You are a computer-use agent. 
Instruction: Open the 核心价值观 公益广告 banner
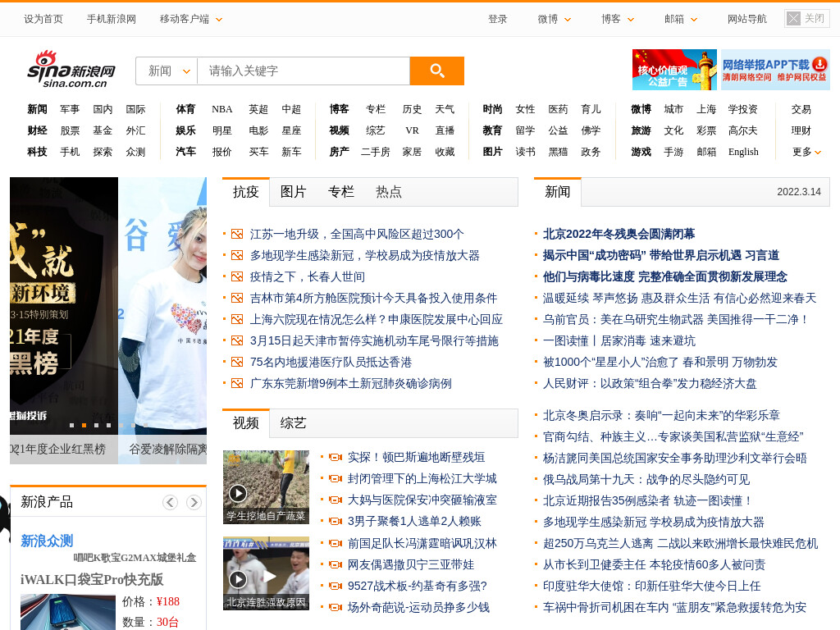tap(674, 70)
